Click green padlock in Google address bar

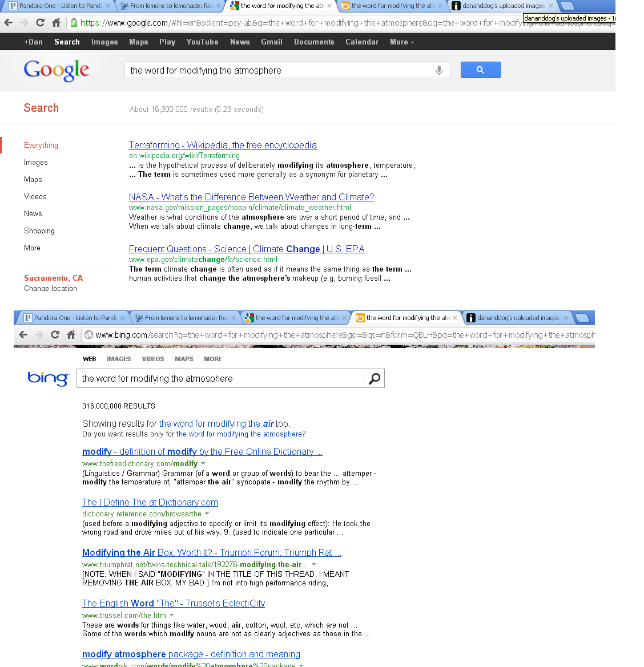click(74, 23)
